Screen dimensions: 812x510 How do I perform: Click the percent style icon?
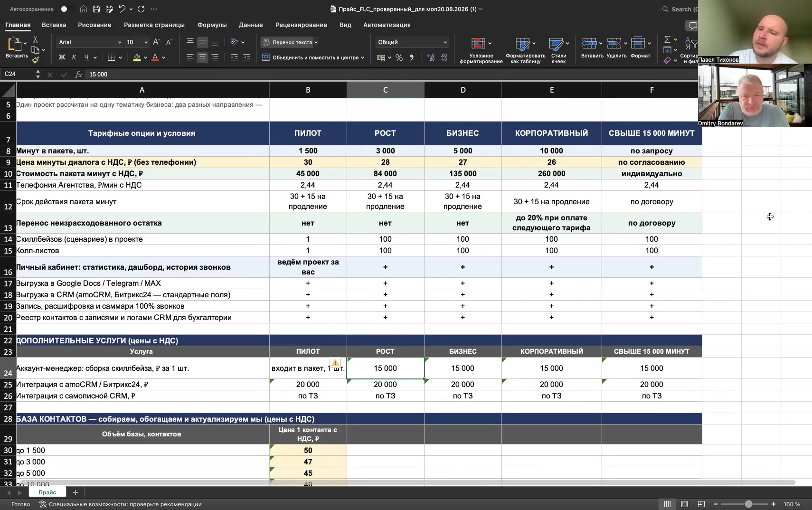(x=399, y=57)
